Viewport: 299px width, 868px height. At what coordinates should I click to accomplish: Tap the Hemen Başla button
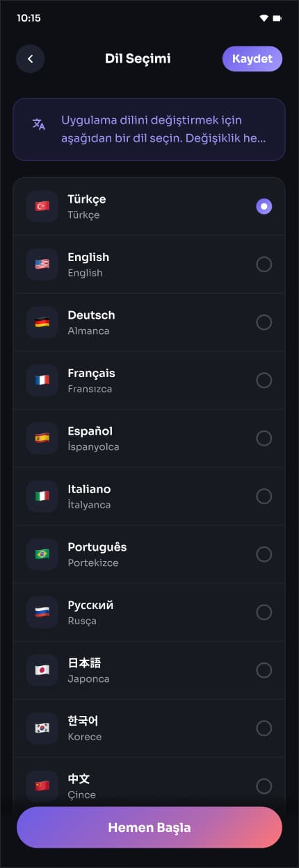click(x=149, y=828)
